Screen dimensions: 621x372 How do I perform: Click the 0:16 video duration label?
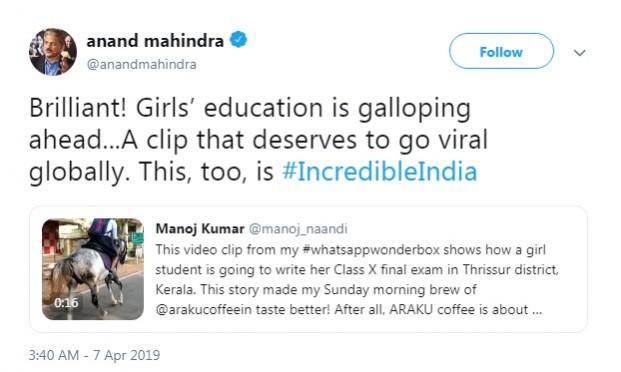coord(66,303)
